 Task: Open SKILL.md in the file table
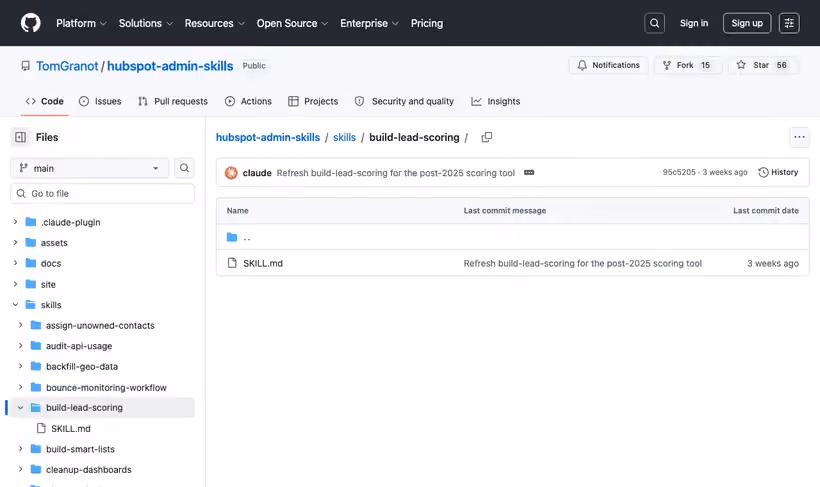(263, 263)
